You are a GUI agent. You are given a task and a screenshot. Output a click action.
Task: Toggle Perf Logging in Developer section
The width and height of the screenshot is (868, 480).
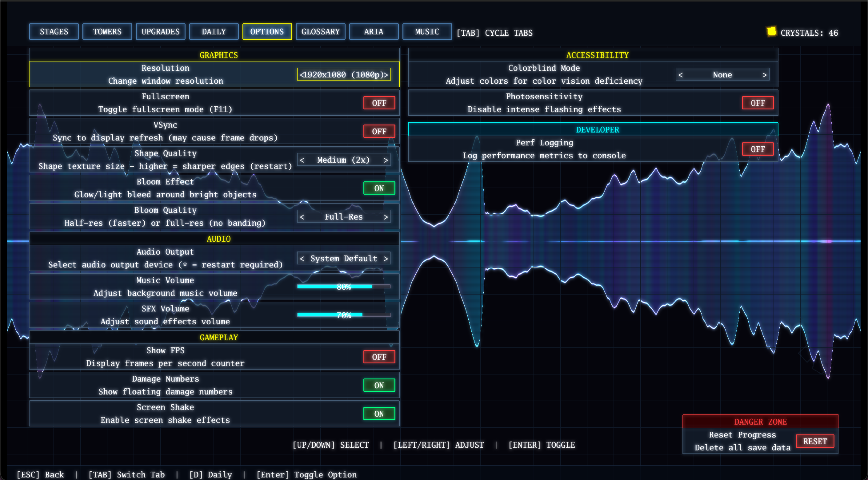[x=757, y=149]
